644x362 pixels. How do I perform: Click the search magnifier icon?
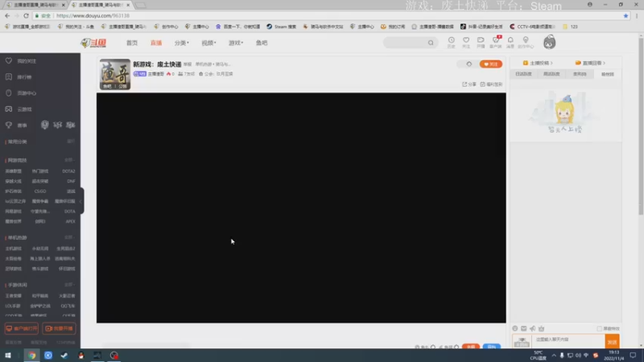431,43
